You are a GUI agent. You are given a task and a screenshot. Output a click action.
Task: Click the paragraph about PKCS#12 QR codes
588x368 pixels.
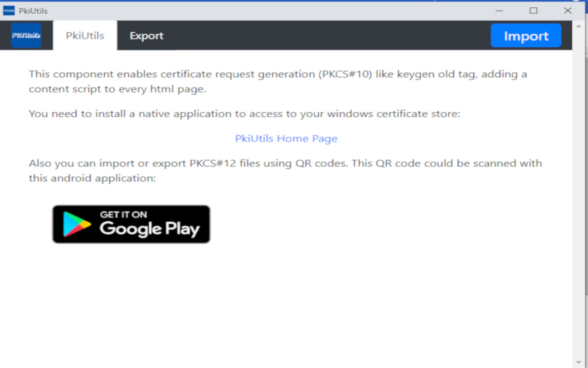tap(285, 170)
